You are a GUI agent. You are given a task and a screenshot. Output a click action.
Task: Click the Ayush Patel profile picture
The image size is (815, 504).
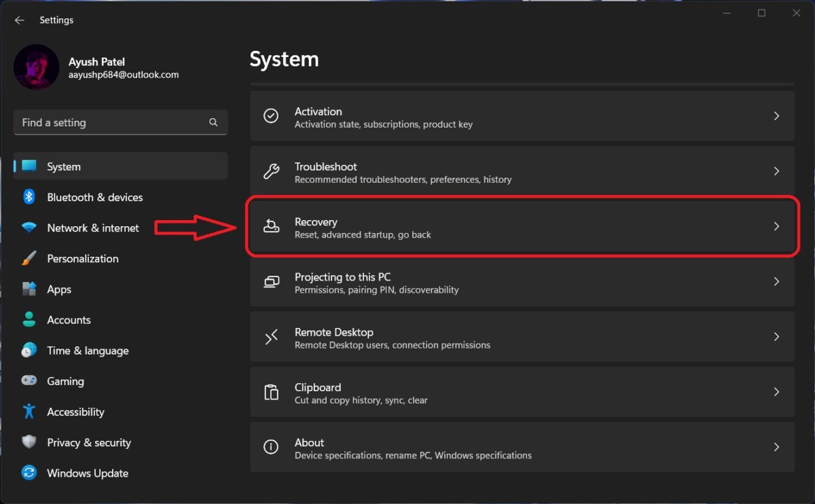[36, 67]
